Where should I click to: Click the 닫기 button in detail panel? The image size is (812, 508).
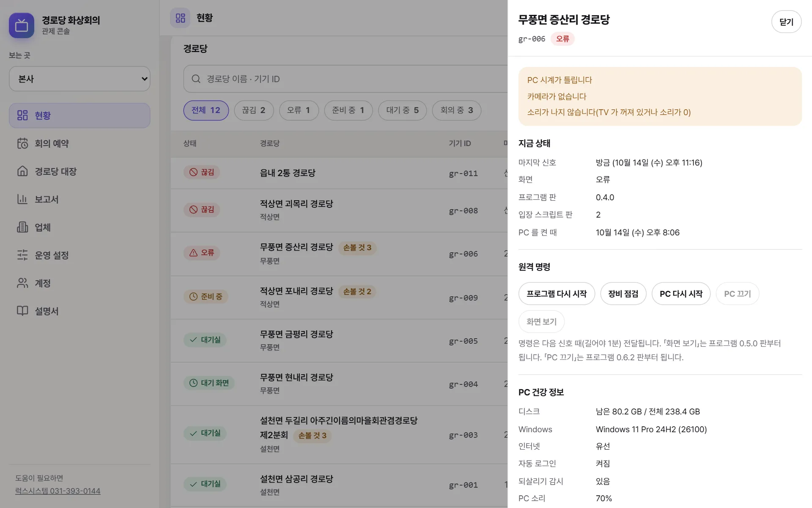click(x=786, y=22)
